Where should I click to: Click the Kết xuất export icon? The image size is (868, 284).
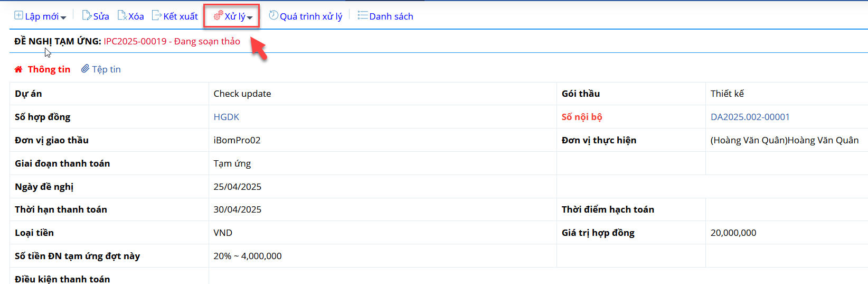(x=156, y=15)
